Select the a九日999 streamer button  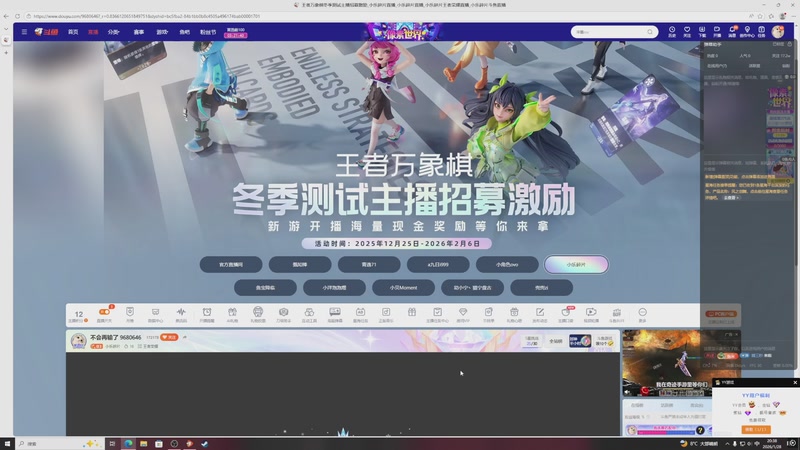tap(438, 264)
